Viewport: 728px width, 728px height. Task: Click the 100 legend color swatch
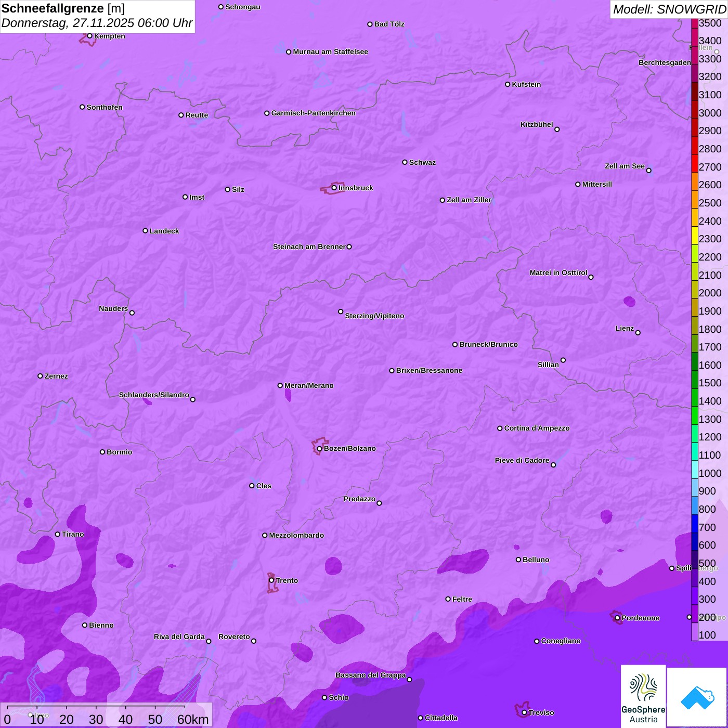[695, 631]
